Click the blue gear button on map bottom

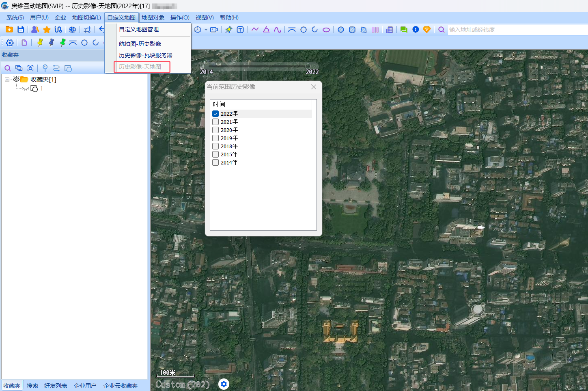pos(224,384)
